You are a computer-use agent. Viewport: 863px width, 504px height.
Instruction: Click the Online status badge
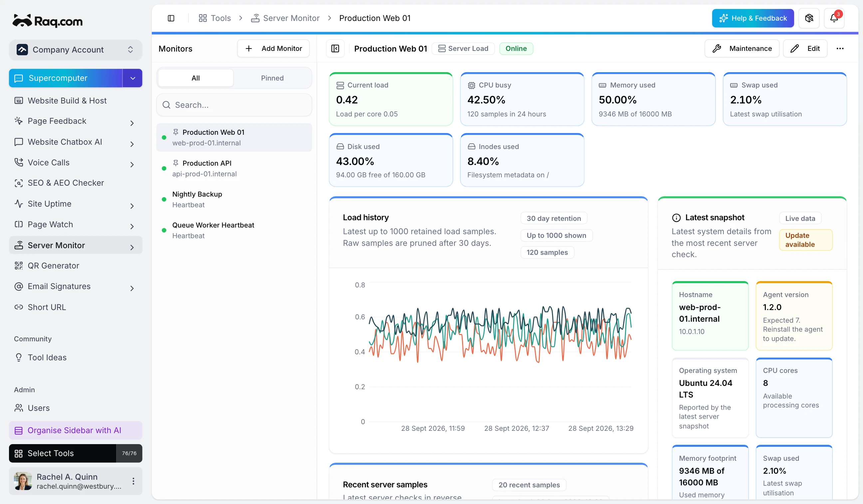pos(516,49)
